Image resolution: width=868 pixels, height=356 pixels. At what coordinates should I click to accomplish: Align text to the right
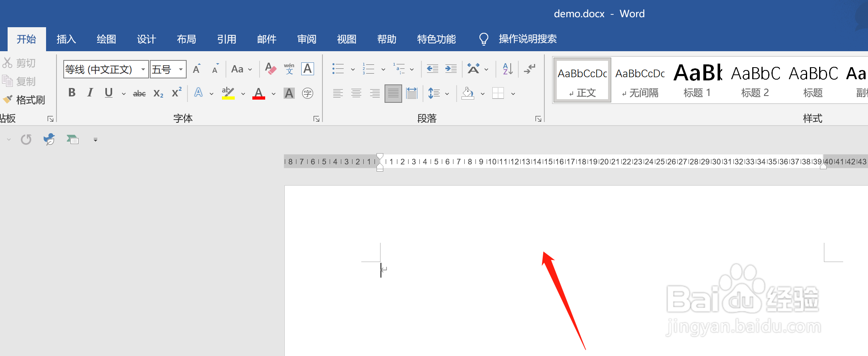375,94
